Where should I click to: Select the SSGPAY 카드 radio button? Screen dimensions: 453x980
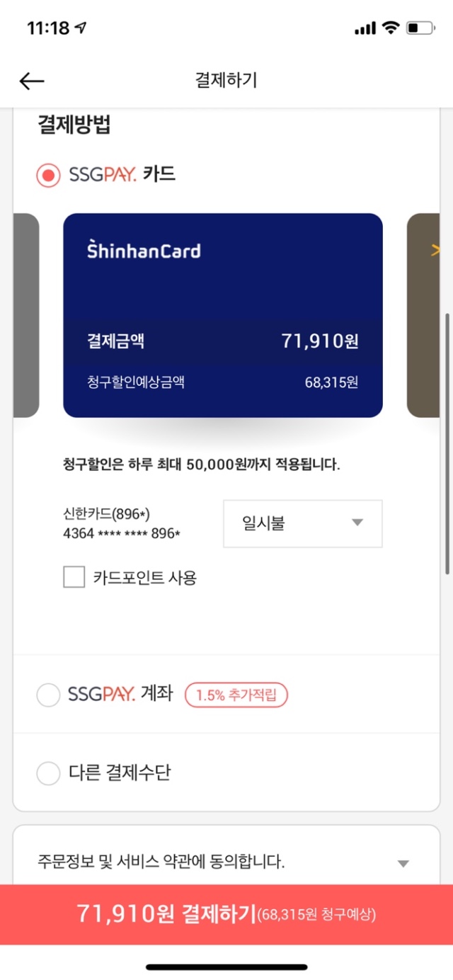48,175
